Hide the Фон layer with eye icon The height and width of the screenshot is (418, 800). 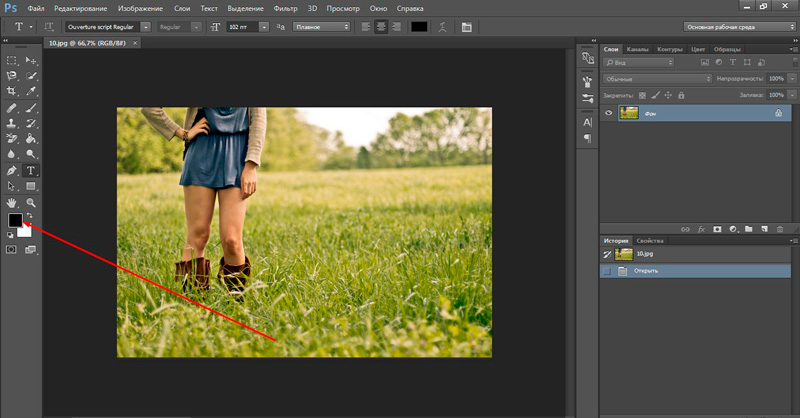point(608,114)
